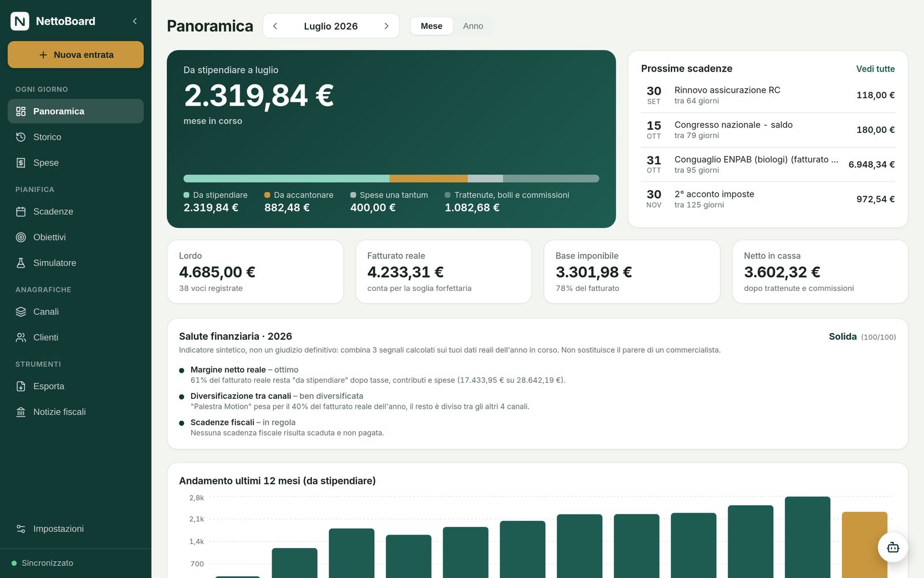Open Storico history icon
Image resolution: width=924 pixels, height=578 pixels.
point(21,137)
